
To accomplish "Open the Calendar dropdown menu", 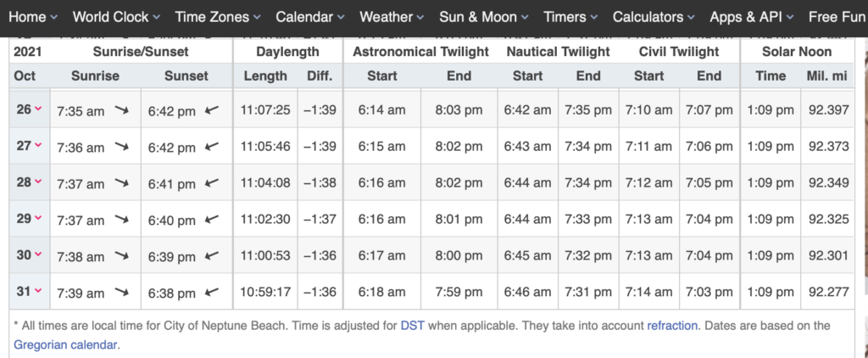I will coord(310,17).
